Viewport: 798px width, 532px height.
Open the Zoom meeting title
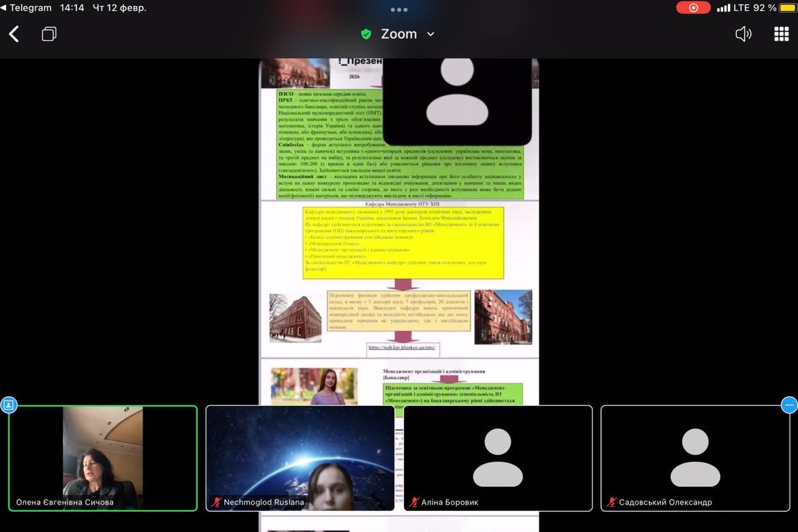point(398,34)
